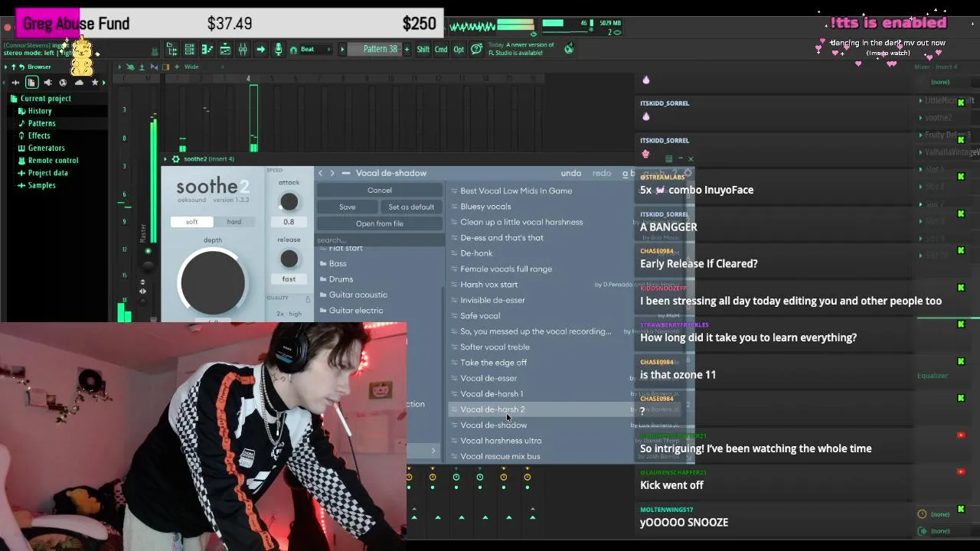The width and height of the screenshot is (980, 551).
Task: Click the preset search field
Action: [379, 240]
